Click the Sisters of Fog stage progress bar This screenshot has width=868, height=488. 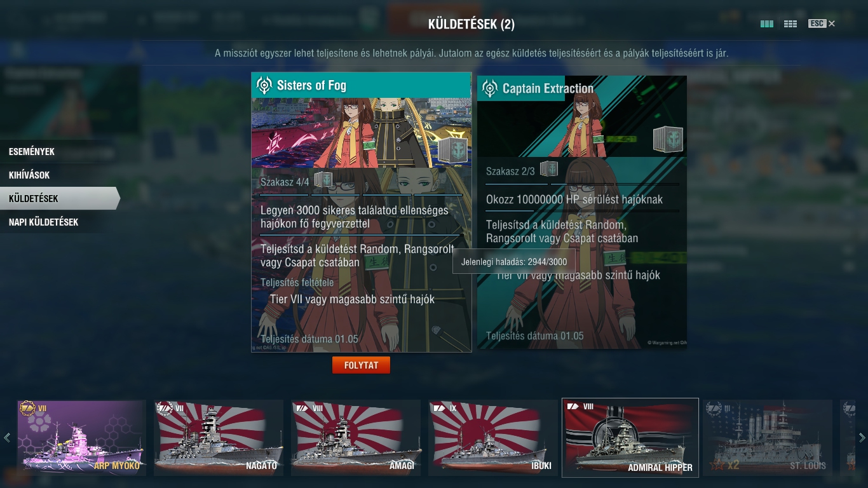click(361, 195)
